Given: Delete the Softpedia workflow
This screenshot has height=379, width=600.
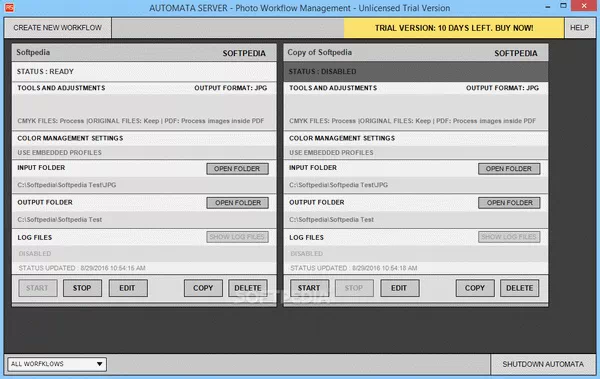Looking at the screenshot, I should (x=248, y=288).
